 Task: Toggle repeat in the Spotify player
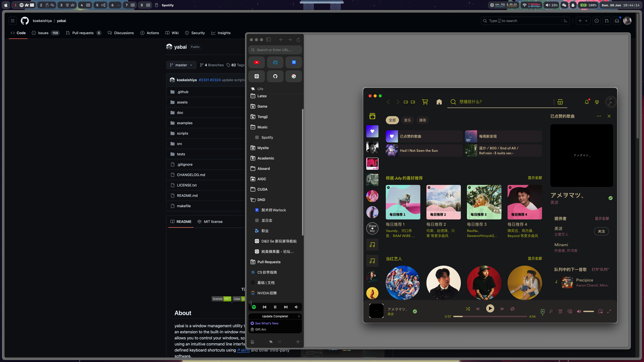pos(512,309)
